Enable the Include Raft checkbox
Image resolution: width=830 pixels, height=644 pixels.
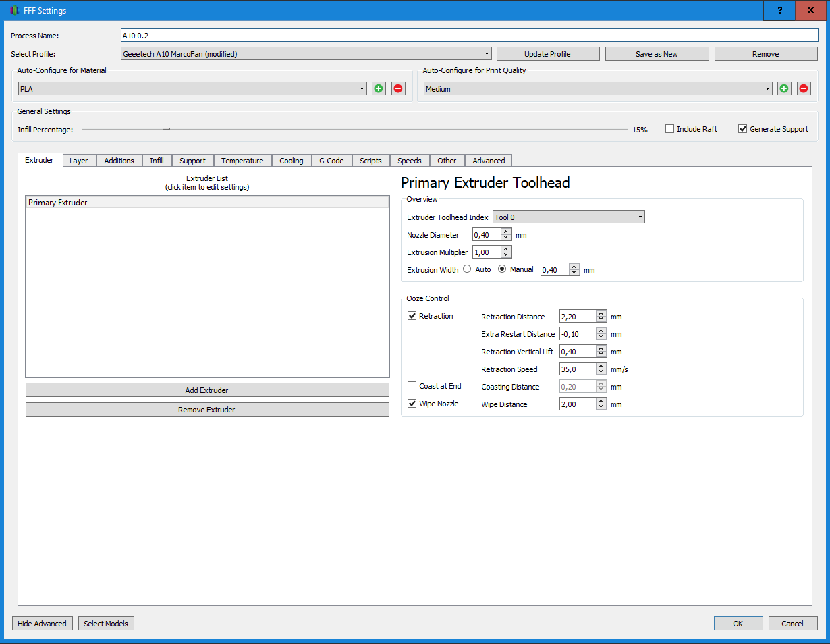(669, 129)
